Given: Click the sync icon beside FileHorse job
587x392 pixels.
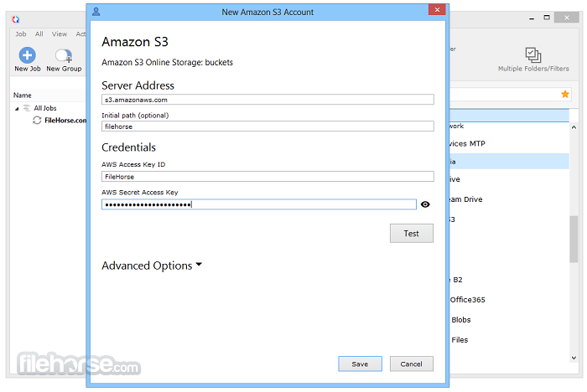Looking at the screenshot, I should (37, 120).
